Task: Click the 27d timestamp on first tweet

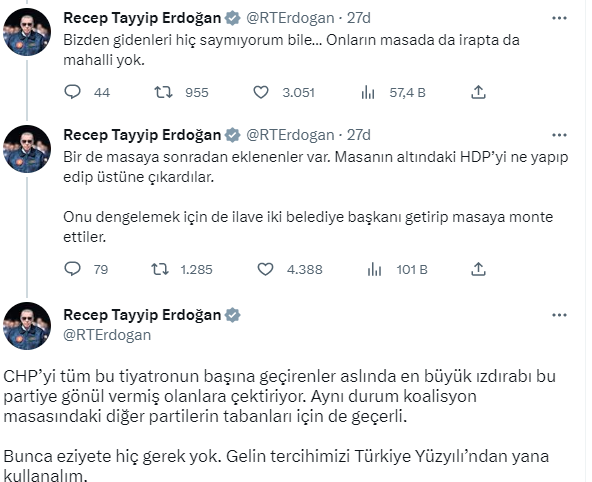Action: (359, 18)
